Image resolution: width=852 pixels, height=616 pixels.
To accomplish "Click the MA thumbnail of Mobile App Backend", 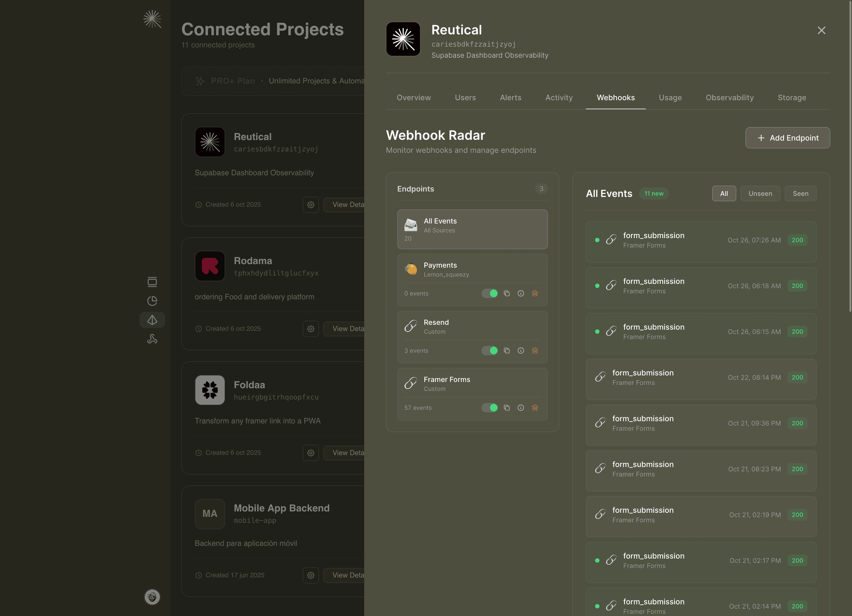I will pos(210,514).
